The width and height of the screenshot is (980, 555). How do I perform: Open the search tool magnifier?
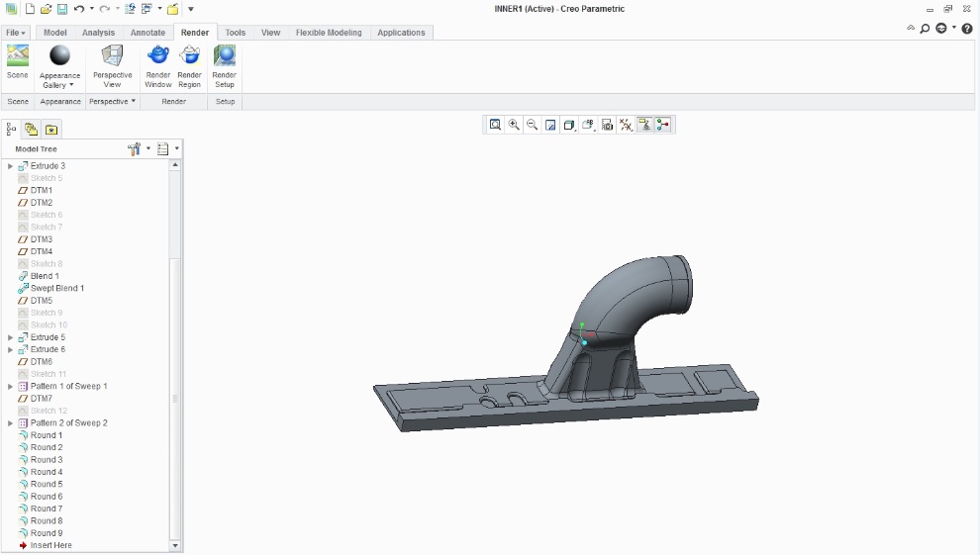pyautogui.click(x=925, y=29)
